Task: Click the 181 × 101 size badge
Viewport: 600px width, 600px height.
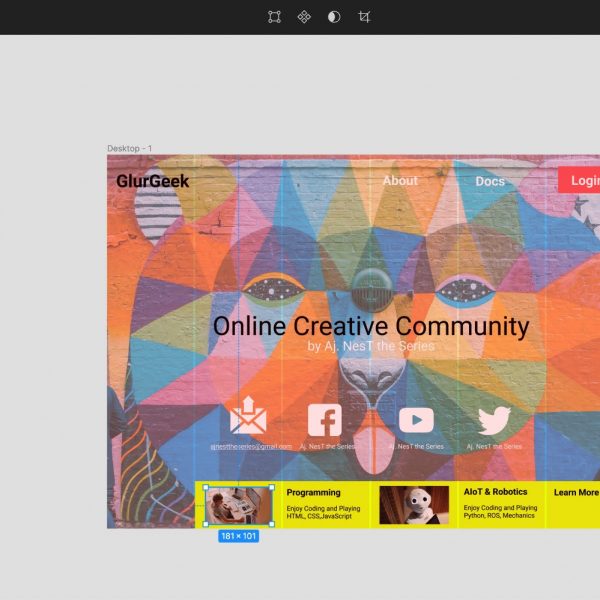Action: (238, 536)
